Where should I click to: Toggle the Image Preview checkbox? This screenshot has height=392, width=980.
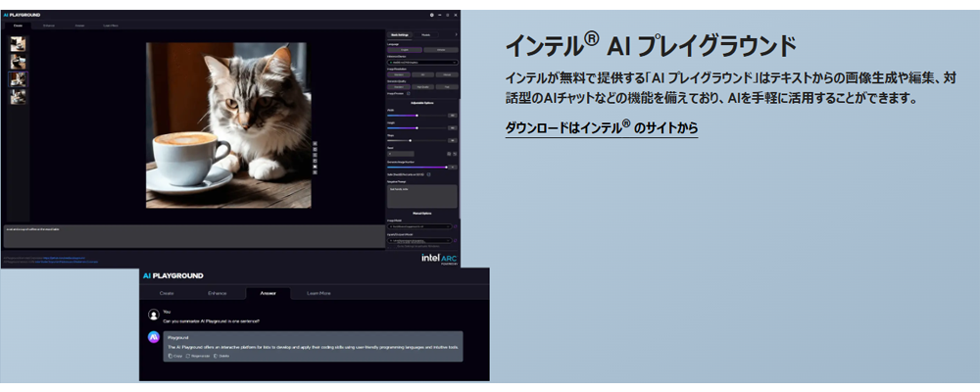tap(408, 93)
